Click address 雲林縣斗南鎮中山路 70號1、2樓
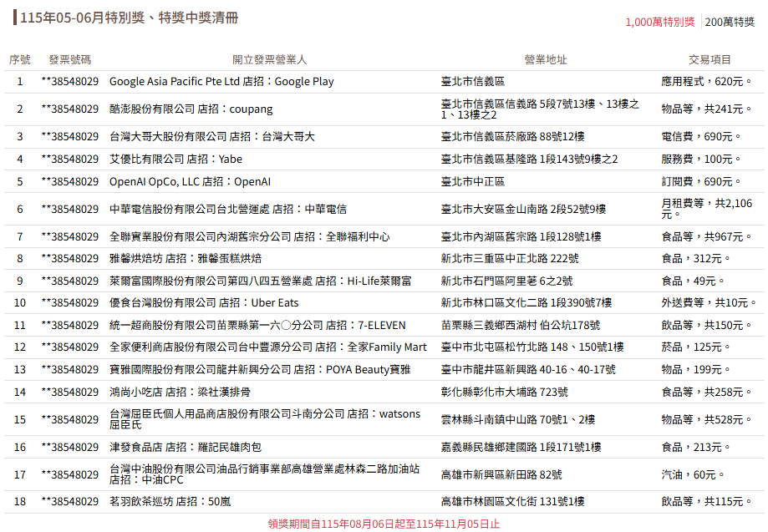The width and height of the screenshot is (768, 532). click(518, 419)
